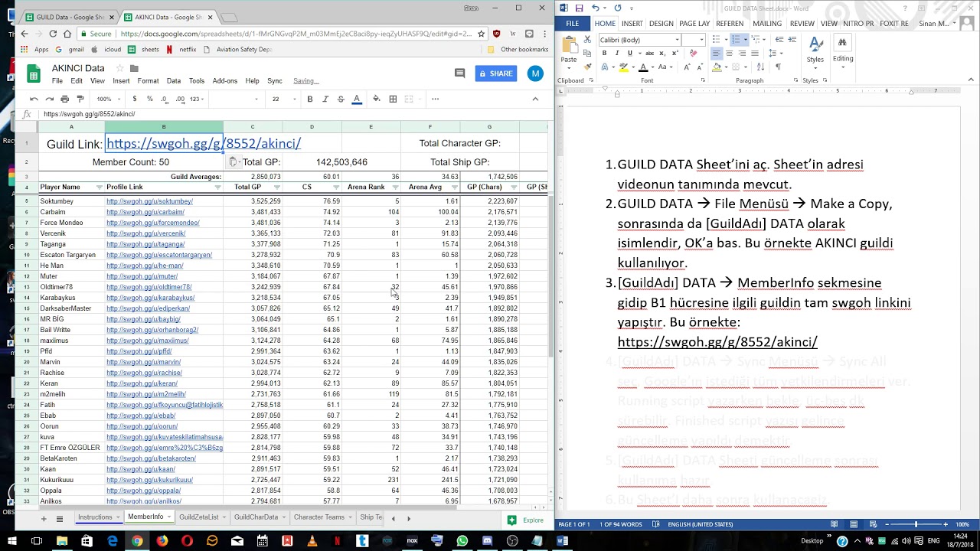
Task: Open swgoh.gg/g/8552/akinci link in Word document
Action: coord(717,342)
